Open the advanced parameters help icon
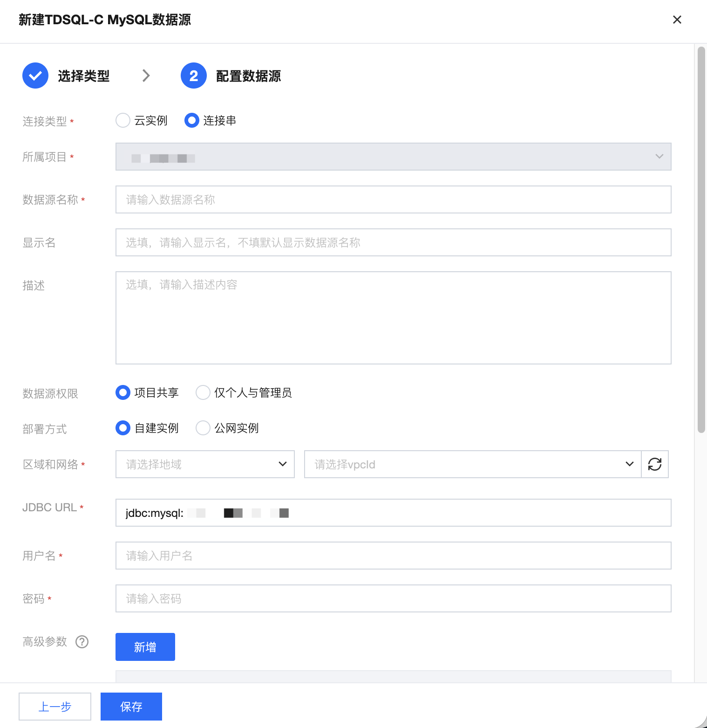The height and width of the screenshot is (728, 707). pos(82,642)
